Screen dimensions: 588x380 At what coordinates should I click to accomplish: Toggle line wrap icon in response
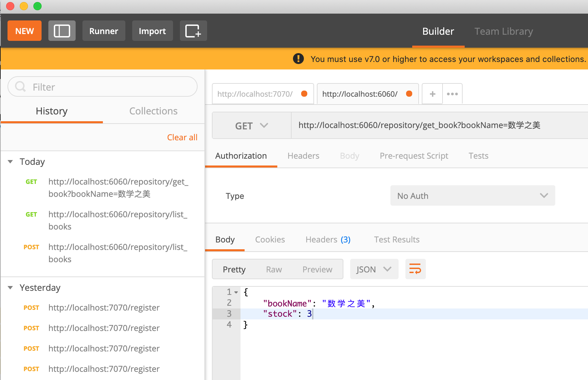415,269
